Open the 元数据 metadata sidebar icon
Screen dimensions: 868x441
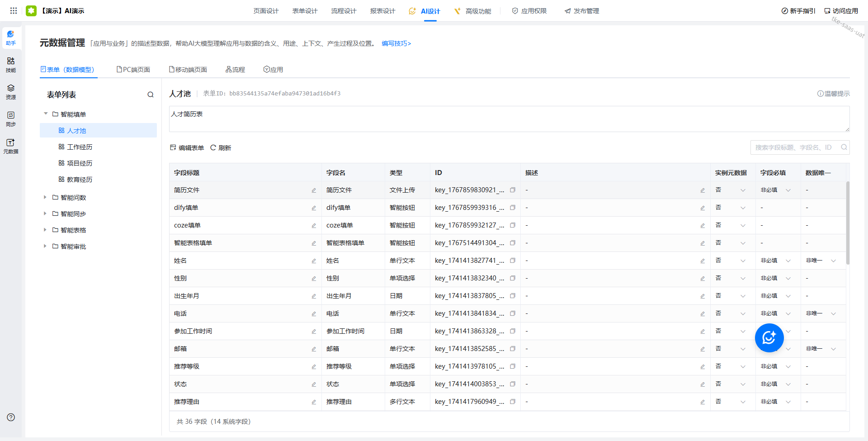(x=11, y=146)
